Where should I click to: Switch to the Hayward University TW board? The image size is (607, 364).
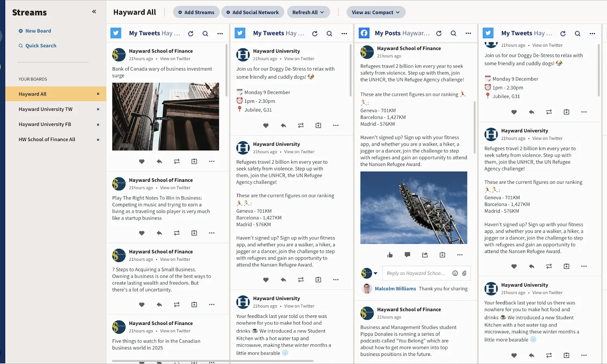(x=46, y=109)
